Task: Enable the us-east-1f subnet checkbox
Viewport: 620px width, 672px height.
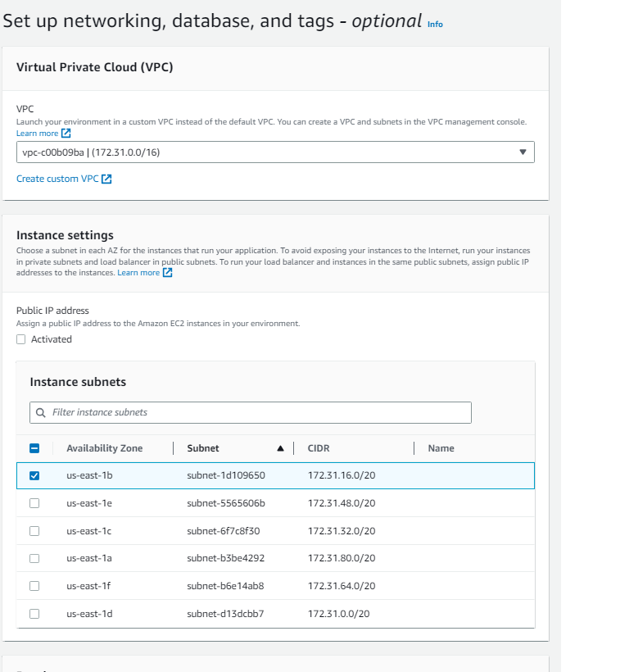Action: click(34, 586)
